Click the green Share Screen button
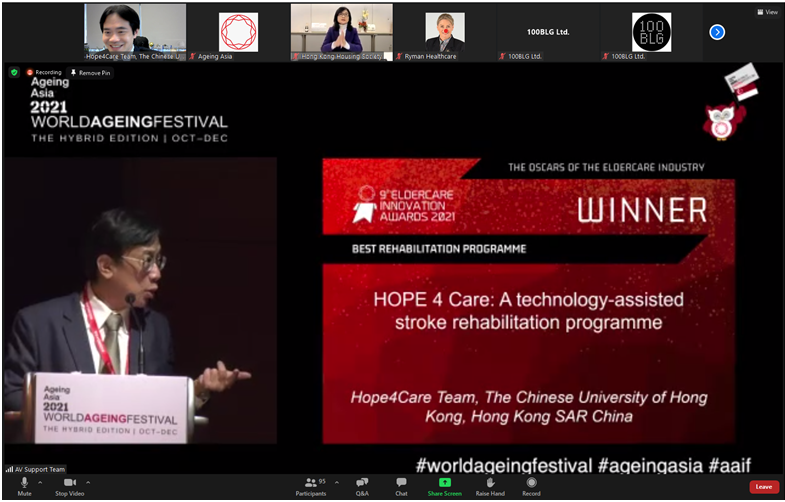The width and height of the screenshot is (785, 502). (x=445, y=486)
